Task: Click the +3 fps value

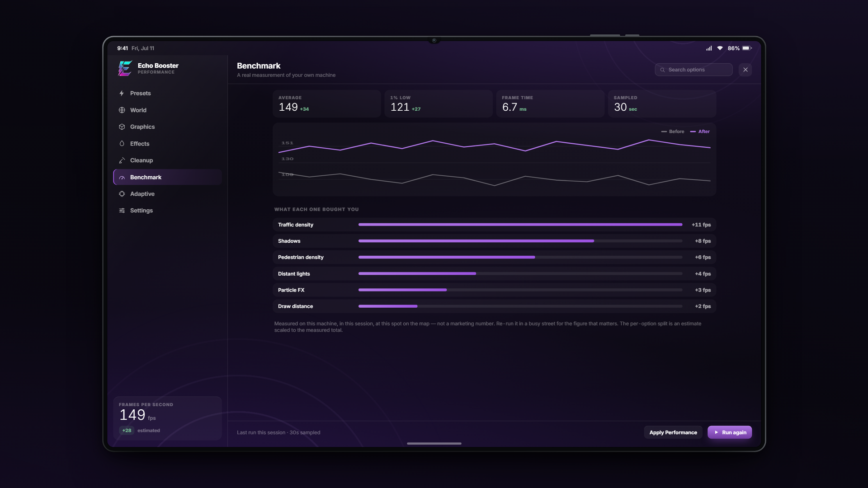Action: [x=703, y=290]
